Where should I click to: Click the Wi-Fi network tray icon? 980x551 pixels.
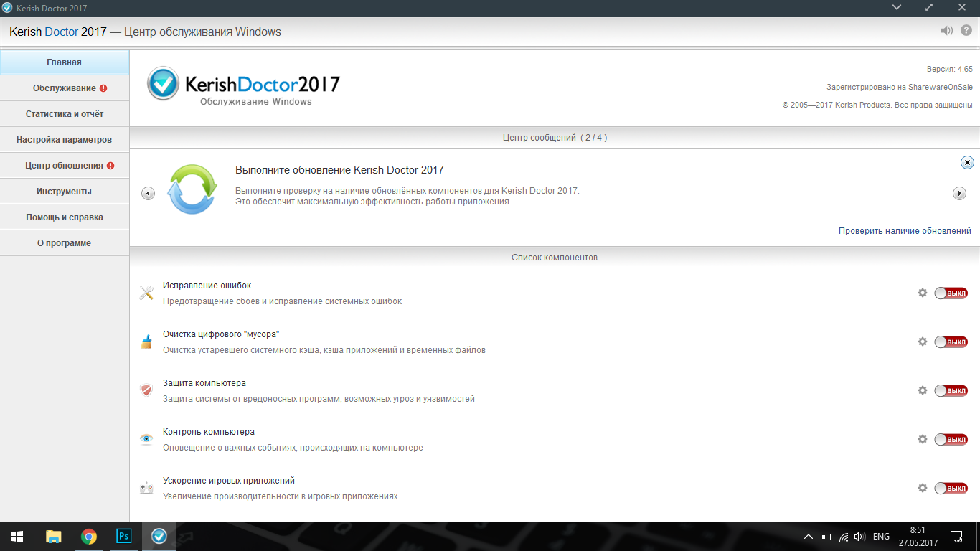click(x=844, y=537)
